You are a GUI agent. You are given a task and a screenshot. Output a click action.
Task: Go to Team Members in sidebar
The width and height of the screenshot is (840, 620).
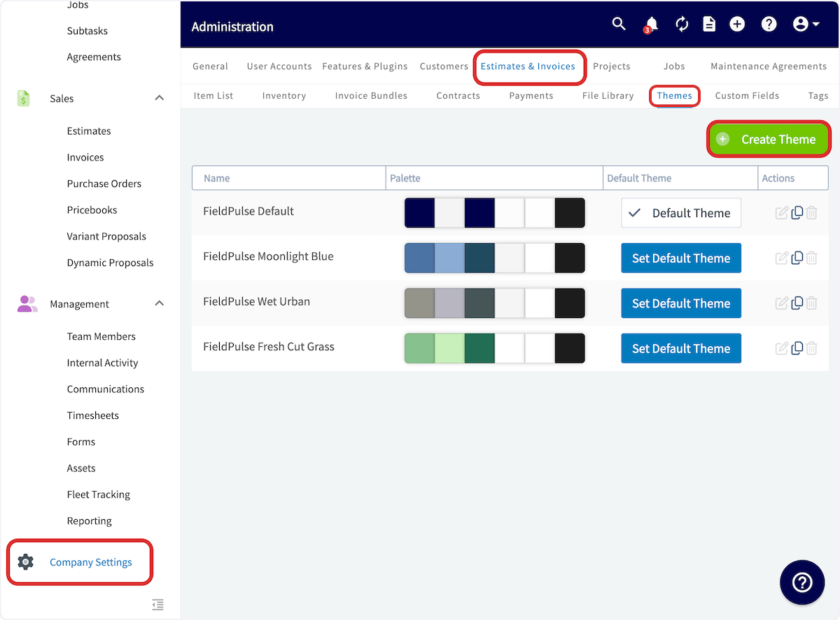click(x=101, y=336)
